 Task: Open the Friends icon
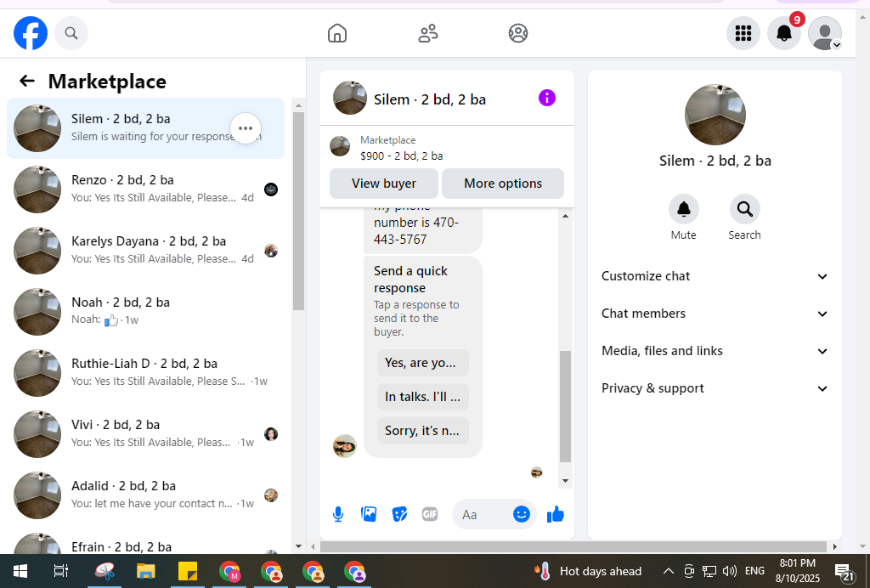(428, 33)
